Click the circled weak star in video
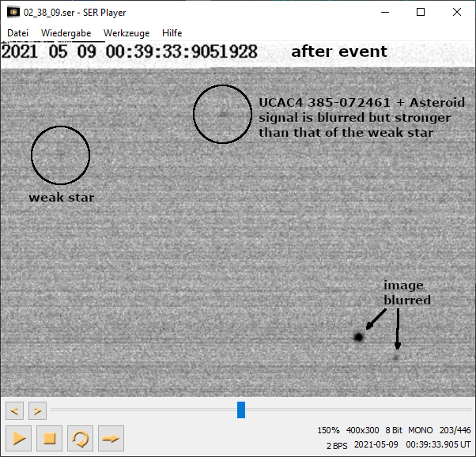Viewport: 476px width, 457px height. (x=60, y=155)
